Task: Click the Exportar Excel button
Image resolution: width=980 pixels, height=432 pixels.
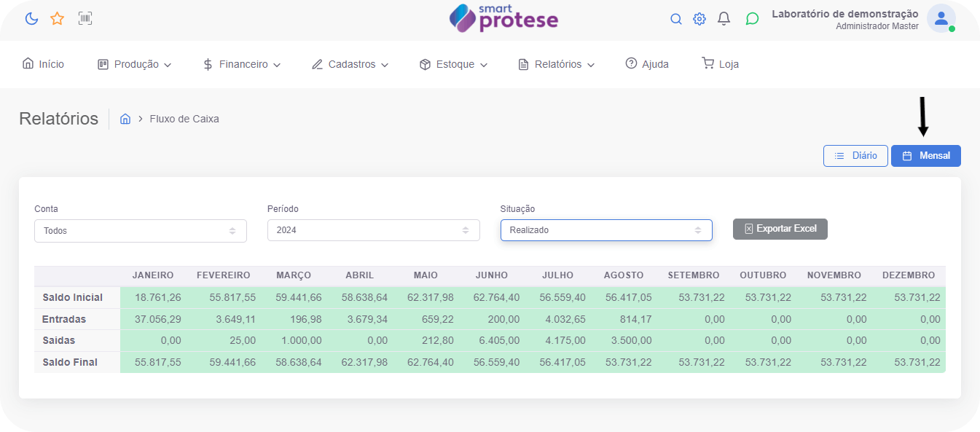Action: coord(780,229)
